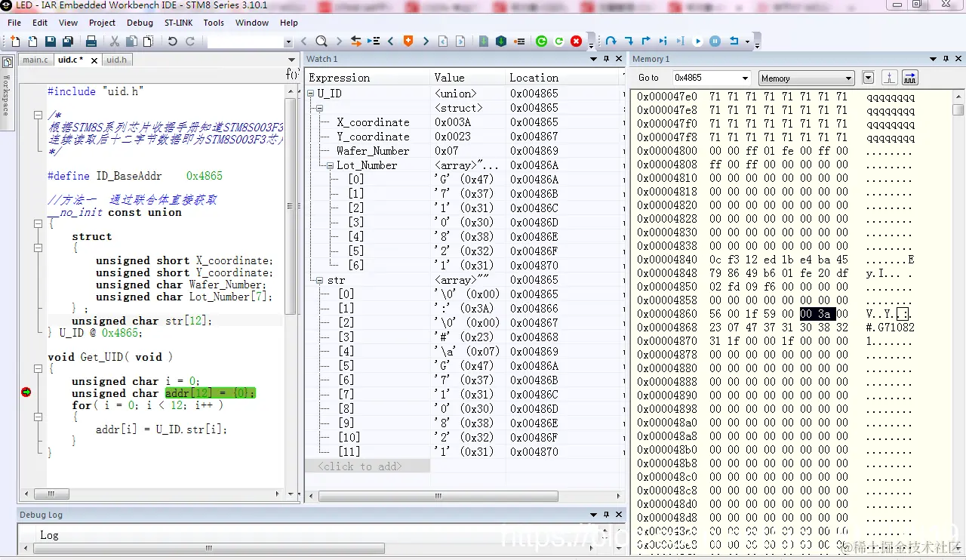Click the Compile toolbar icon
966x560 pixels.
484,42
